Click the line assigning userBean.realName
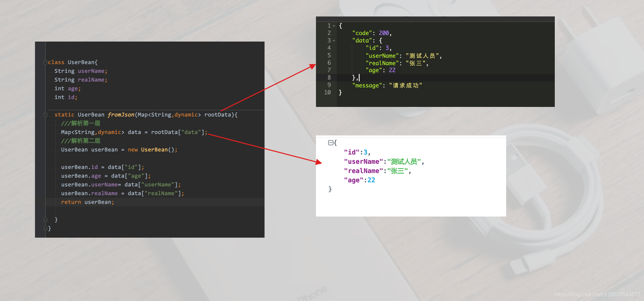The height and width of the screenshot is (301, 644). [122, 193]
